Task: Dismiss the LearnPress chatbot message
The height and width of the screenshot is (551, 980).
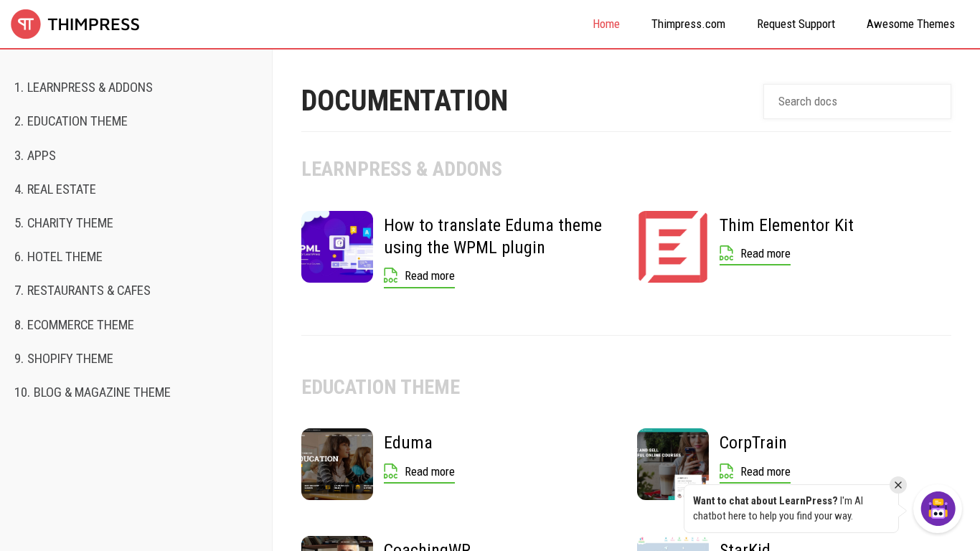Action: [x=897, y=485]
